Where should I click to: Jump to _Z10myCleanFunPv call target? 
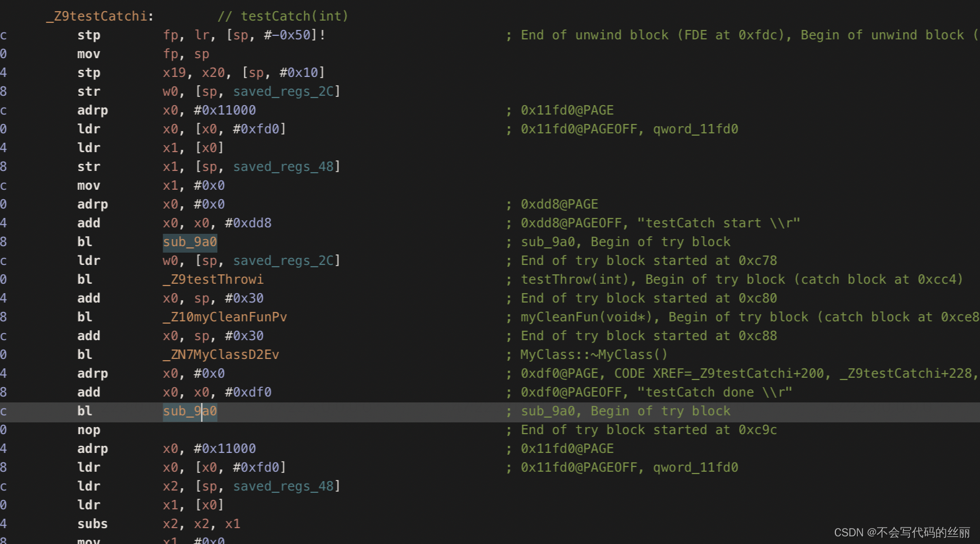tap(225, 317)
